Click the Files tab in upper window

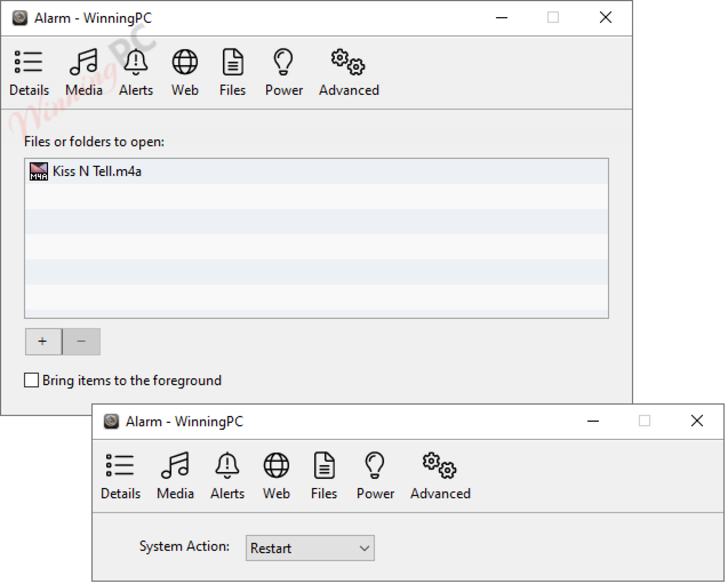[232, 73]
